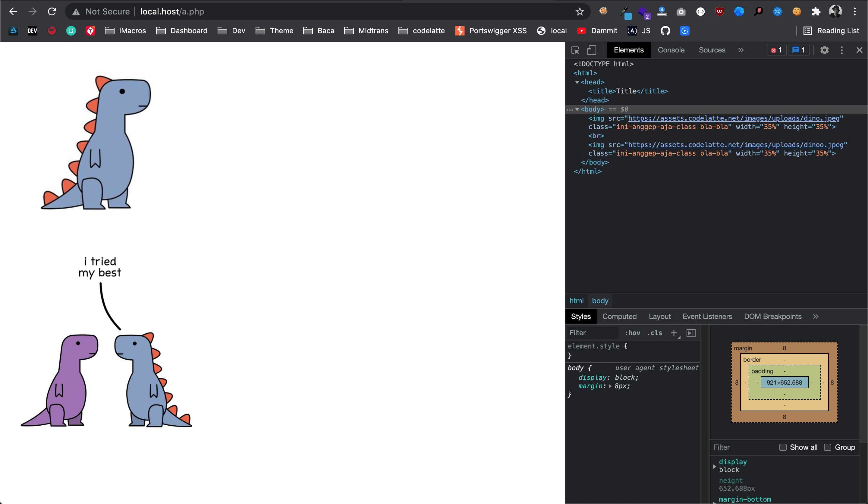Show more DevTools panels chevron
This screenshot has height=504, width=868.
pyautogui.click(x=741, y=50)
